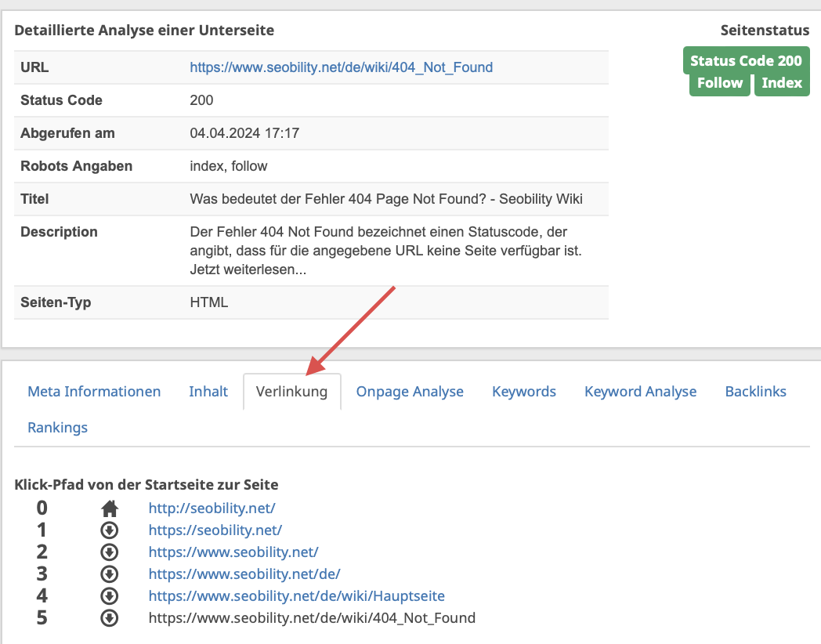This screenshot has width=821, height=644.
Task: Click the down-arrow icon beside https://www.seobility.net/de/
Action: tap(110, 574)
